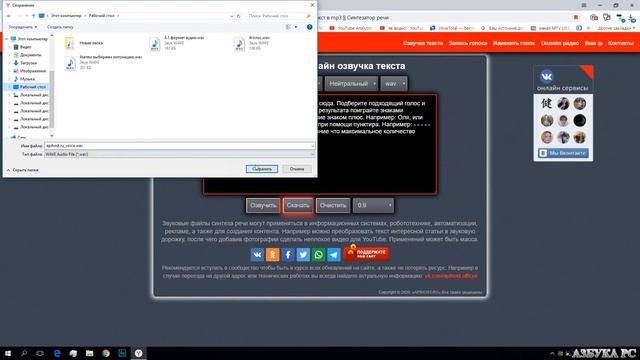Share the page via the Facebook icon

tap(288, 255)
